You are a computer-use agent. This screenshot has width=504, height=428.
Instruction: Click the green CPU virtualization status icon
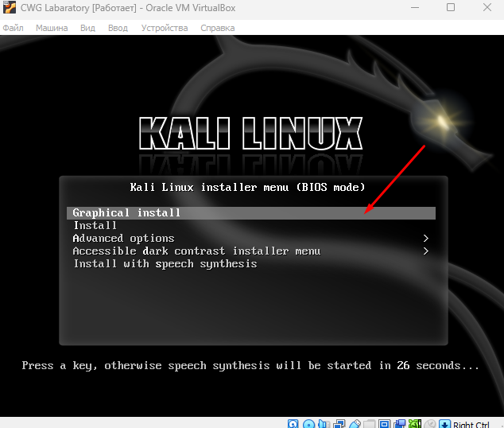coord(414,425)
